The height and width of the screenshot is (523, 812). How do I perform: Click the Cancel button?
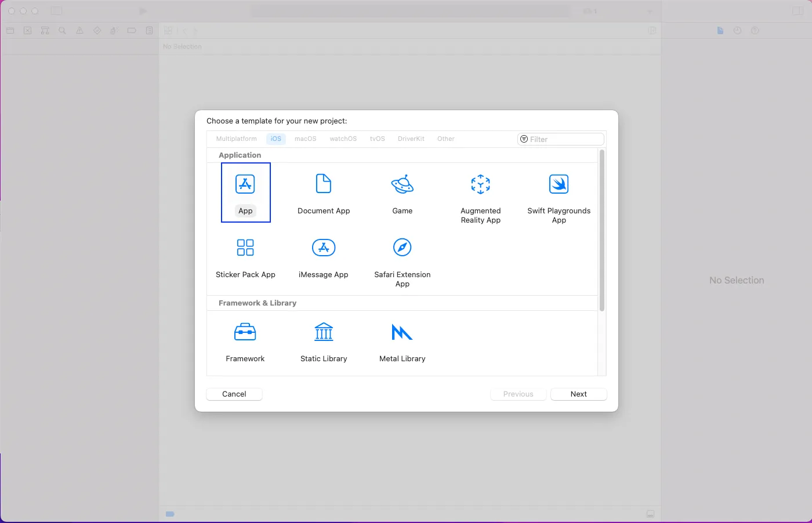click(234, 394)
